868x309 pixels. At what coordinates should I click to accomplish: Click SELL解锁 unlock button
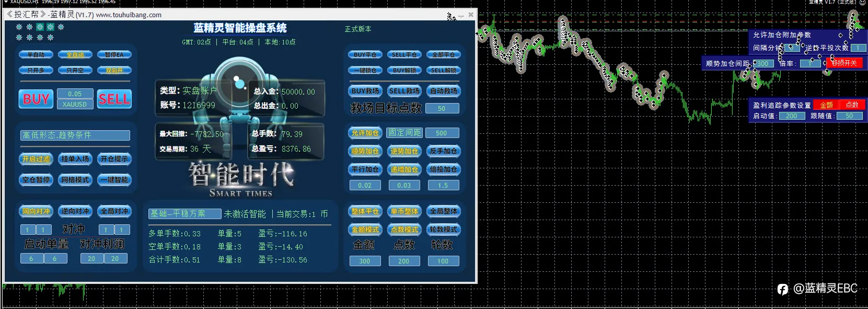click(x=444, y=70)
